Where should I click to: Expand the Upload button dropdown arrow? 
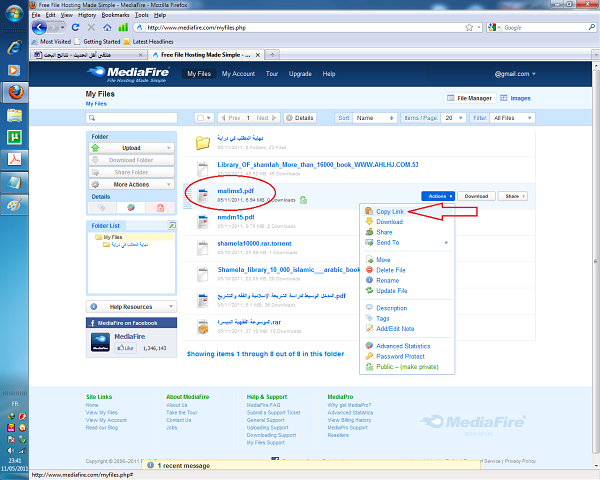[x=169, y=148]
